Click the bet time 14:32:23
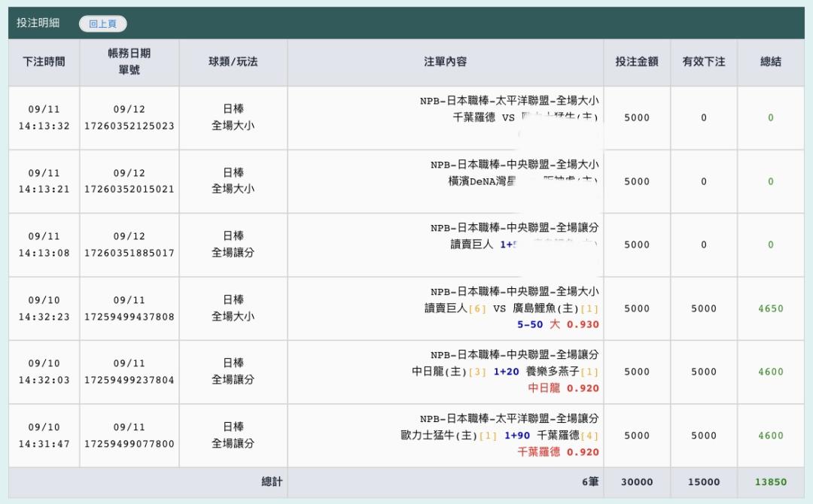 pyautogui.click(x=44, y=317)
